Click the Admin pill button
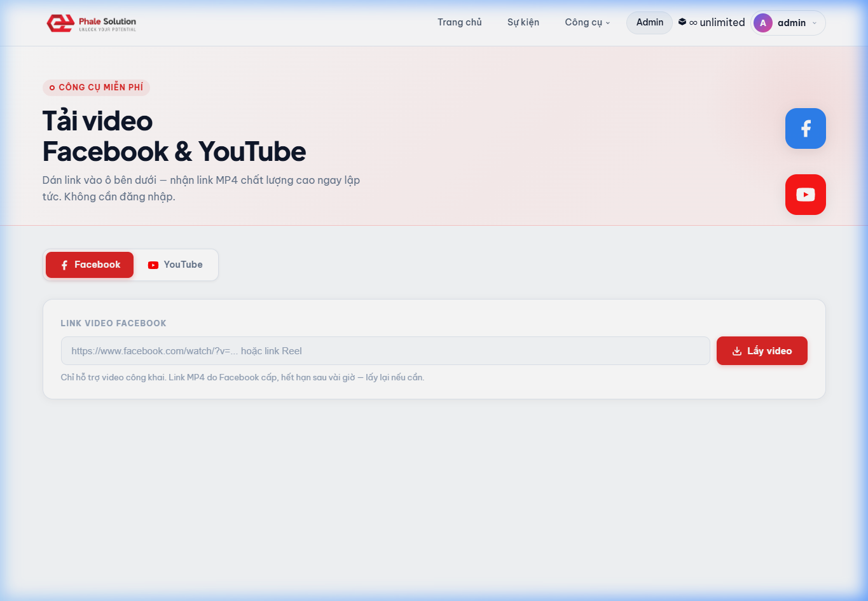868x601 pixels. (x=649, y=22)
